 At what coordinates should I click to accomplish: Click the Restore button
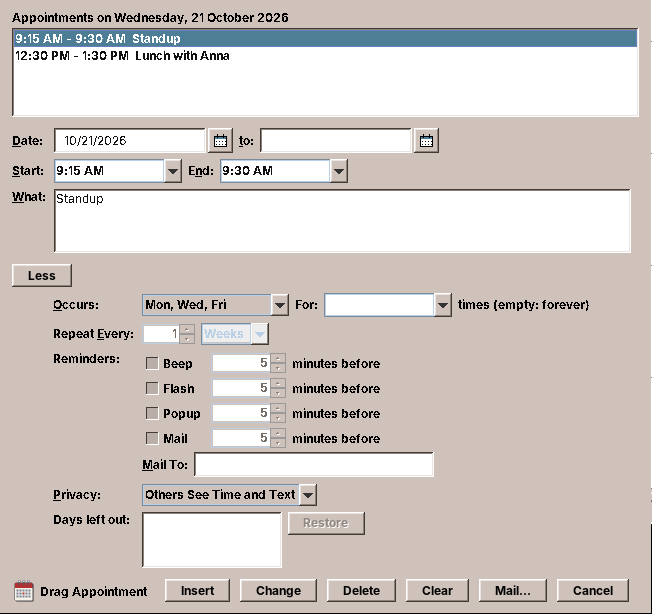326,523
